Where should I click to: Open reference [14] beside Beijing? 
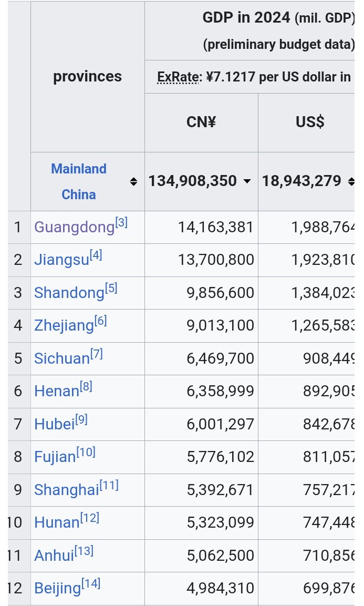[91, 583]
